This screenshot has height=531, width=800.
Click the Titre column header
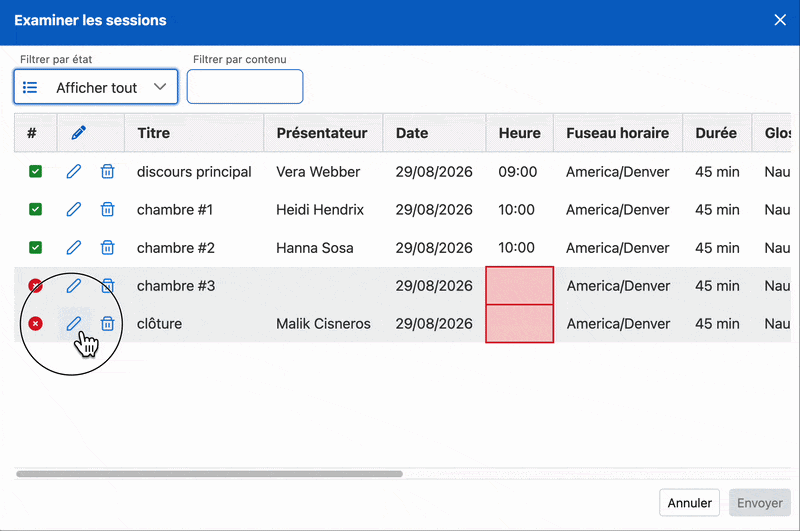pyautogui.click(x=194, y=133)
